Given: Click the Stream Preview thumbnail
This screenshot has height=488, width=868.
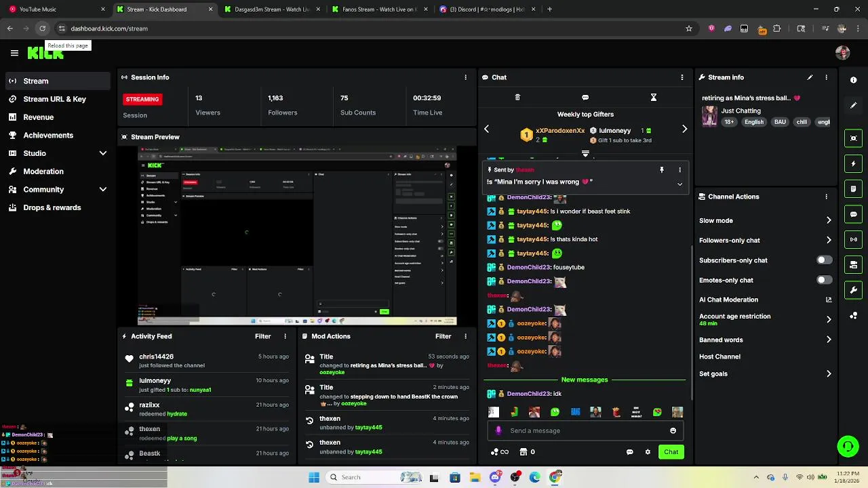Looking at the screenshot, I should click(x=297, y=236).
